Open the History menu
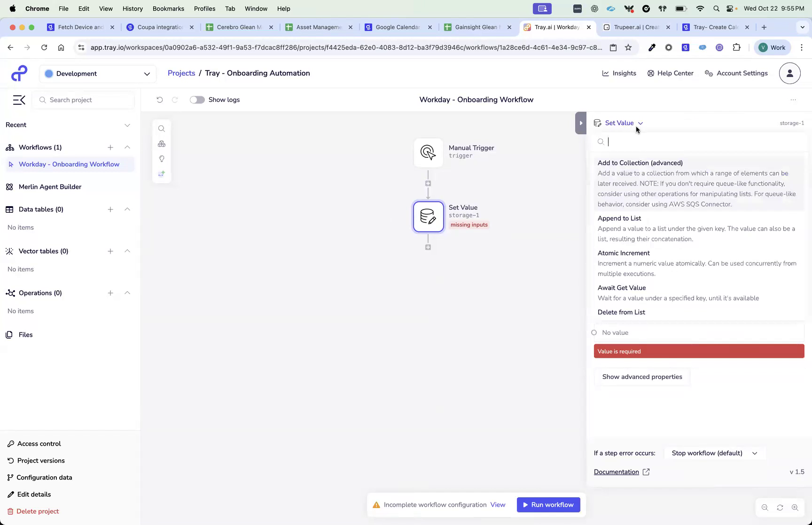The image size is (812, 525). point(133,8)
